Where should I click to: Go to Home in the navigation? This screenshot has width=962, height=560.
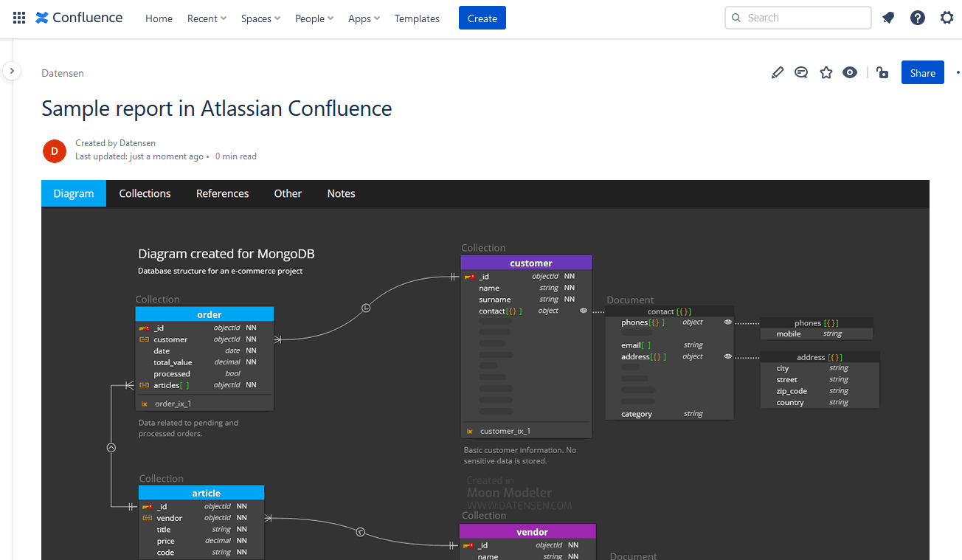(159, 18)
